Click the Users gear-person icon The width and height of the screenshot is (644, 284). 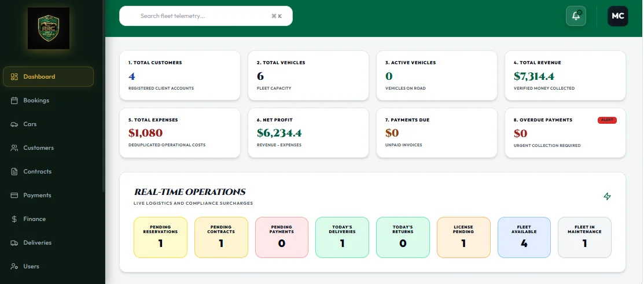14,266
